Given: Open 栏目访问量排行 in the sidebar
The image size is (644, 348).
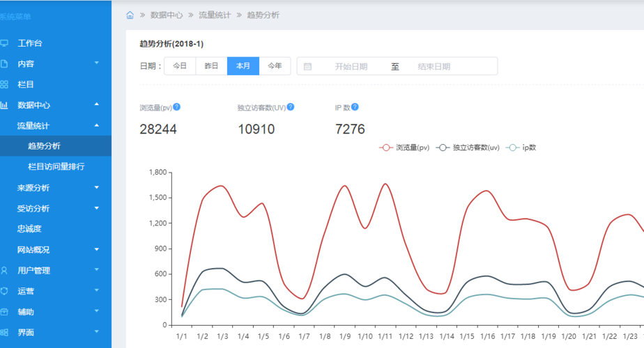Looking at the screenshot, I should coord(56,166).
